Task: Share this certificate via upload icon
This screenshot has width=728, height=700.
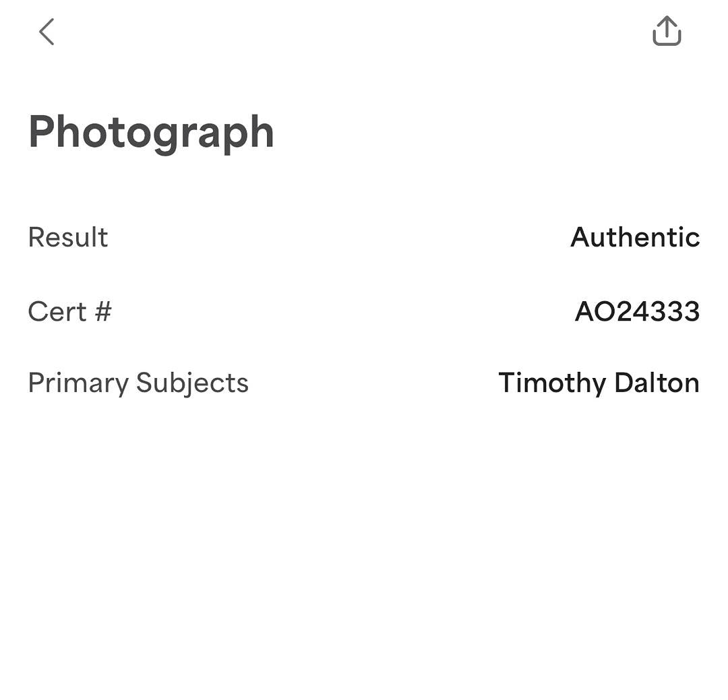Action: click(x=667, y=31)
